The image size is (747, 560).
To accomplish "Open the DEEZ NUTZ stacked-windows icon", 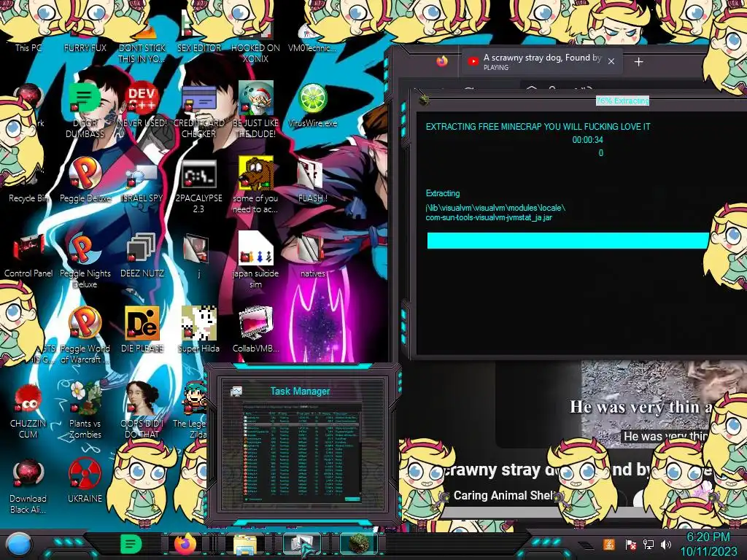I will click(x=142, y=255).
